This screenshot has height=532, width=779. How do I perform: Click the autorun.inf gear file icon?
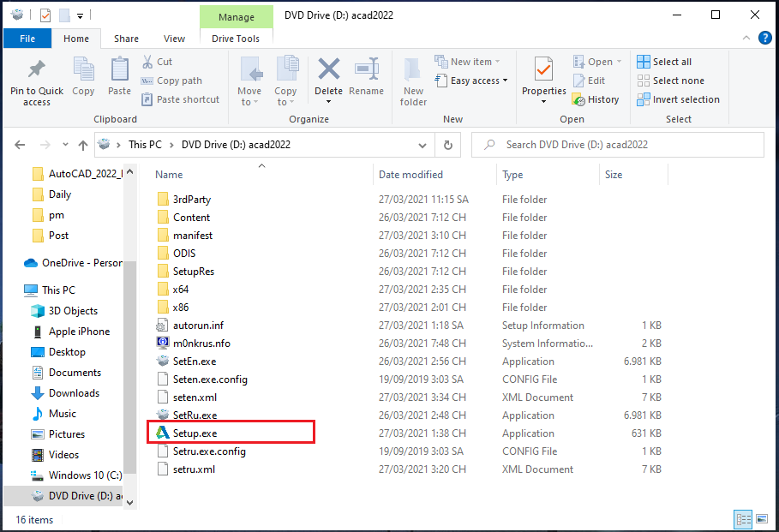163,326
